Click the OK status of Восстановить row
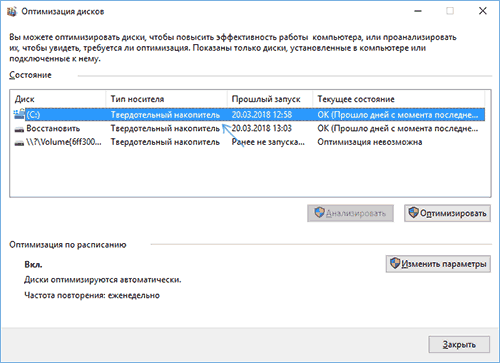The height and width of the screenshot is (363, 500). [x=398, y=129]
